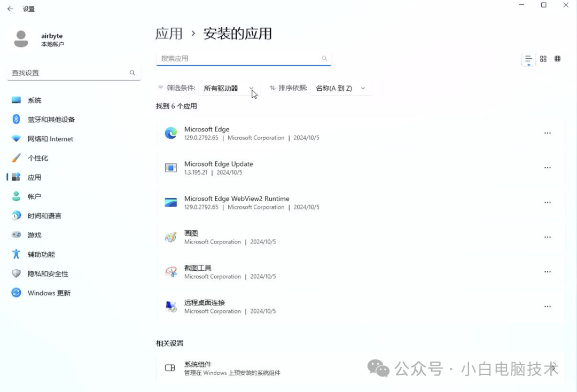Select the Microsoft Edge Update name text
Screen dimensions: 577x392
[x=219, y=164]
